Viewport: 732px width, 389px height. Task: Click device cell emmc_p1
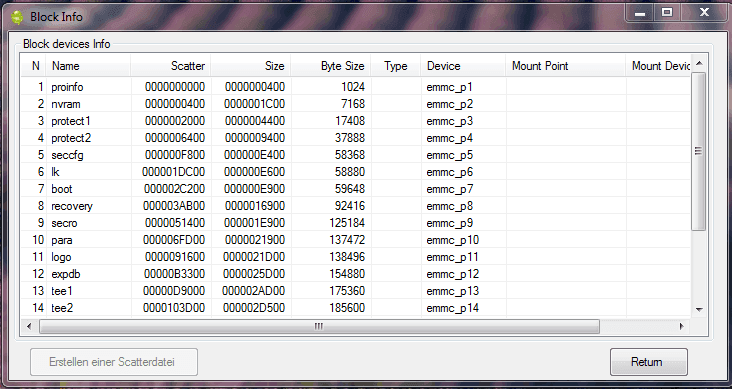(450, 87)
